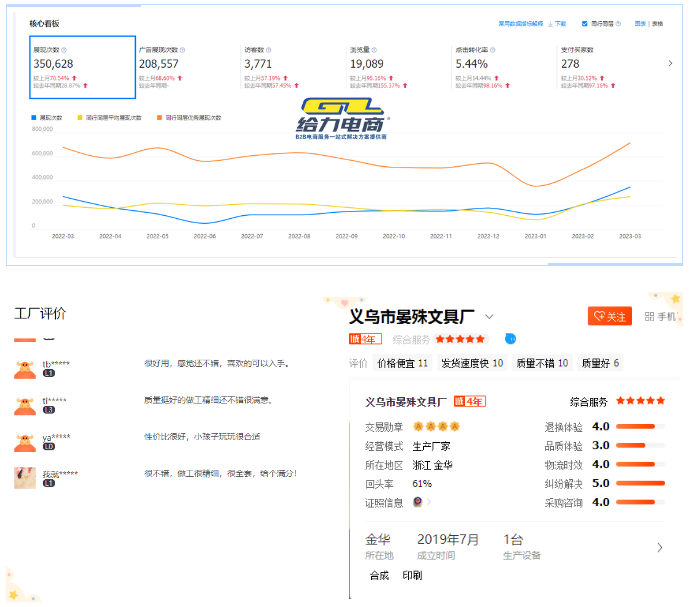Expand the dropdown beside 义乌市晏殊文具厂 title
This screenshot has height=607, width=694.
click(x=489, y=317)
